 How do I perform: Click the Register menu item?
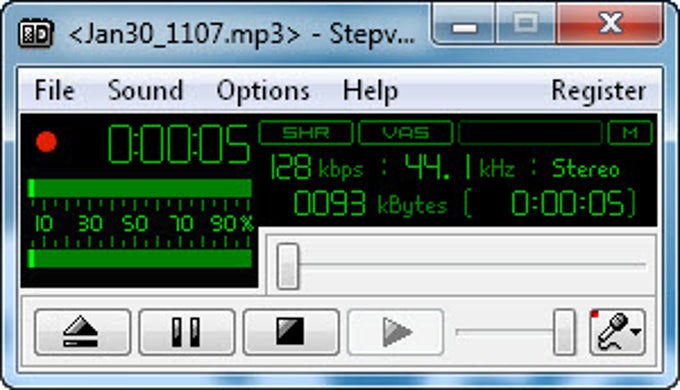click(598, 90)
